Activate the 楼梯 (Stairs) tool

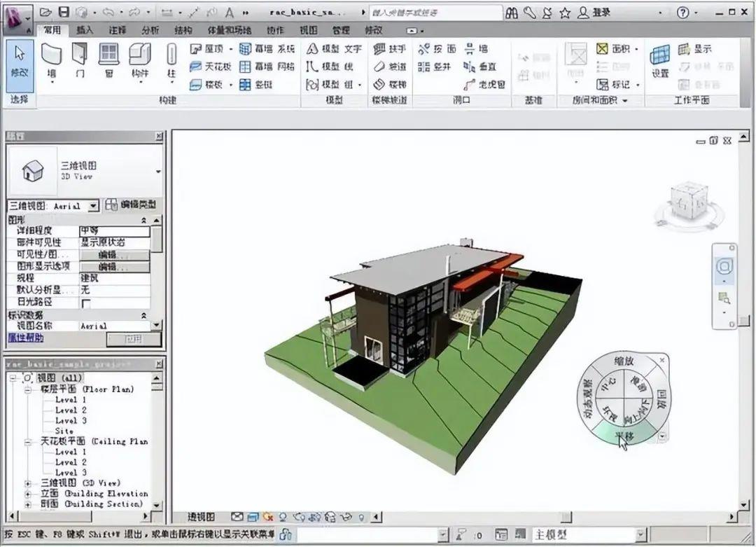click(390, 85)
